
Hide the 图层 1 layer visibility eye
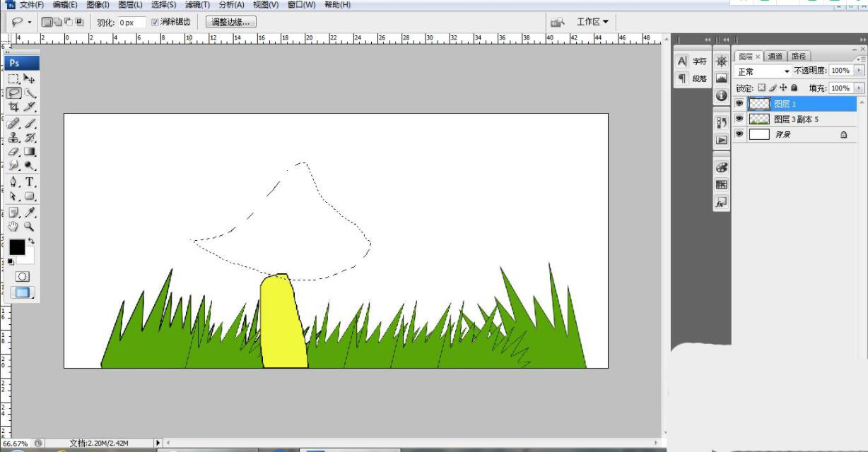pyautogui.click(x=739, y=104)
